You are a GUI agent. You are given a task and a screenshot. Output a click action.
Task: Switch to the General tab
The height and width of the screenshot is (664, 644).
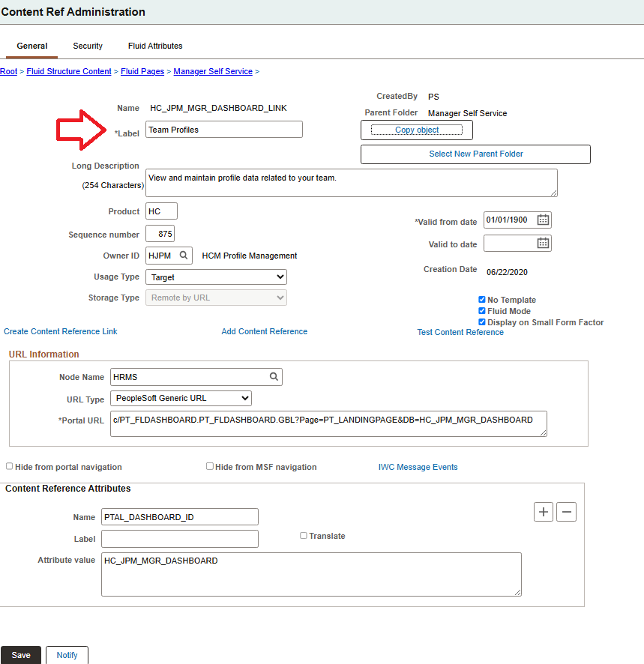[x=31, y=46]
